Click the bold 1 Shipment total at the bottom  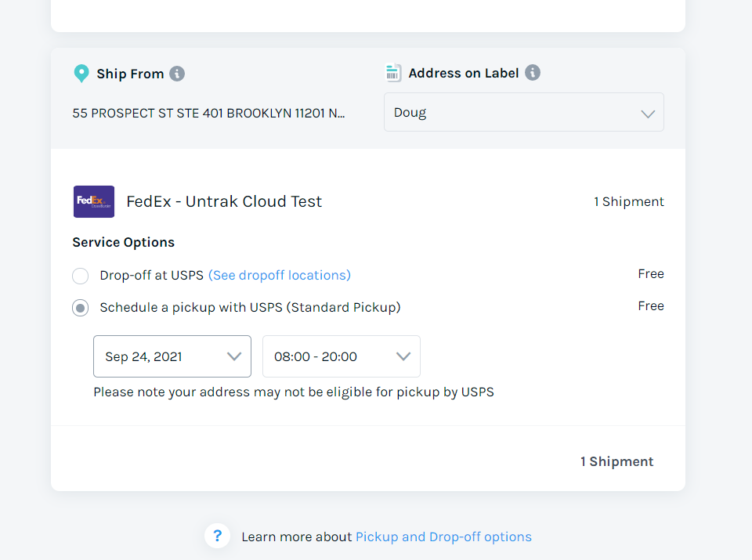pos(616,462)
